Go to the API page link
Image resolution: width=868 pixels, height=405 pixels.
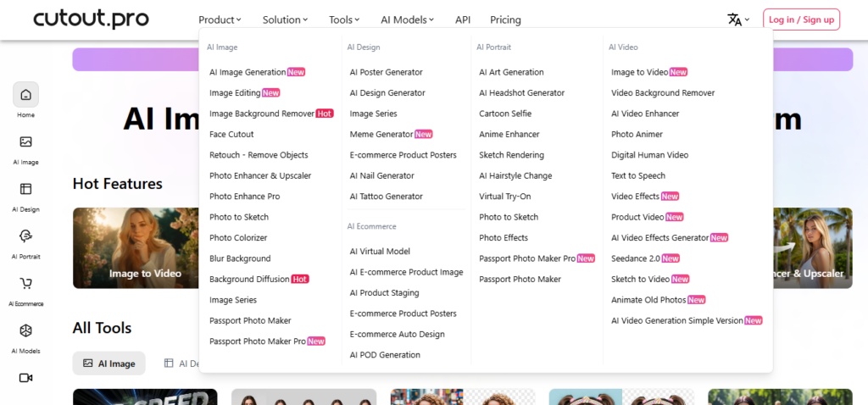(x=463, y=19)
